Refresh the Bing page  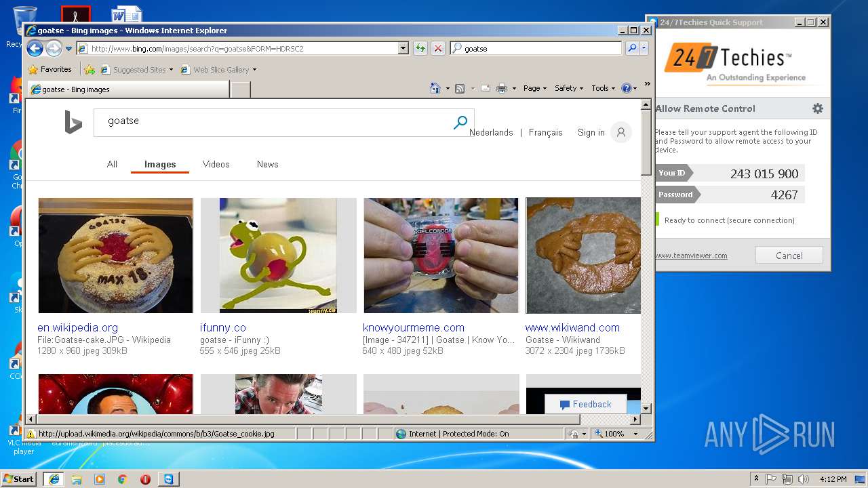click(x=420, y=48)
